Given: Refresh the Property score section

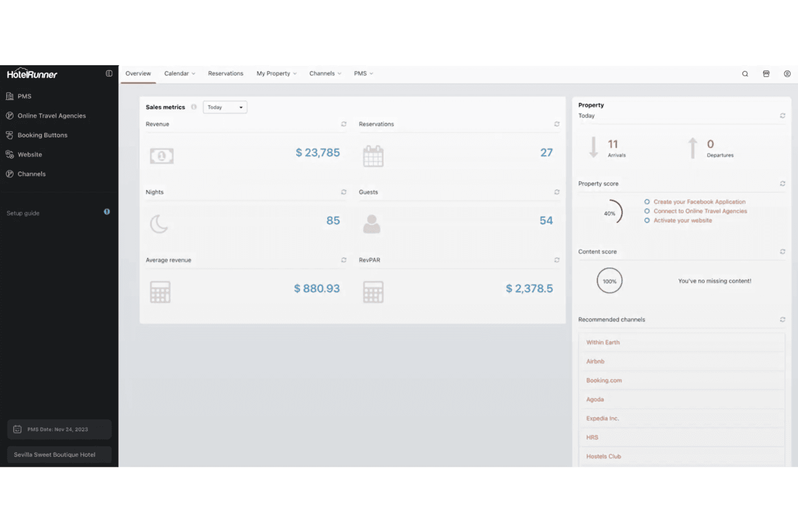Looking at the screenshot, I should [782, 184].
